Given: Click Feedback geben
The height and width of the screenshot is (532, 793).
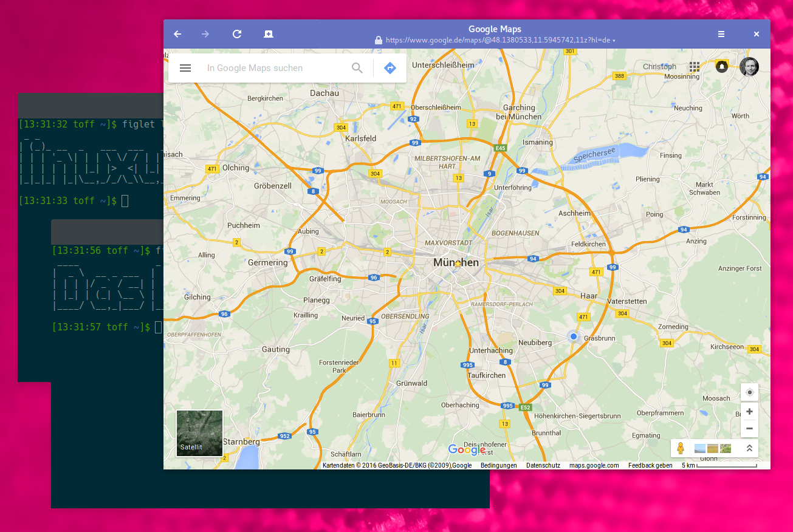Looking at the screenshot, I should click(650, 465).
